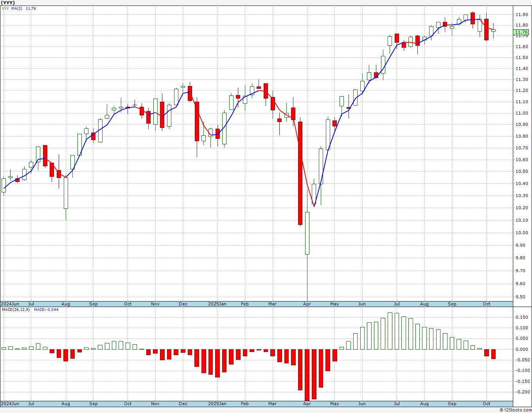Click May on the MACD panel time axis
Viewport: 532px width, 413px height.
[334, 404]
